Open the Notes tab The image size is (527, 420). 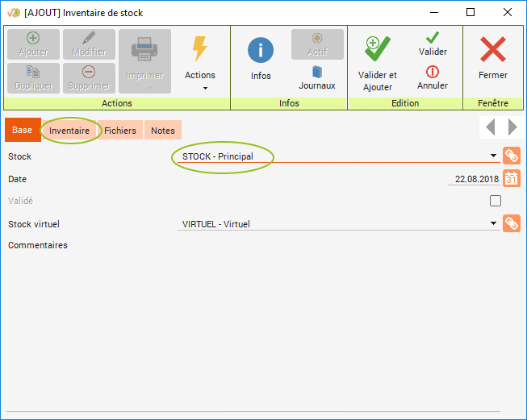(162, 131)
